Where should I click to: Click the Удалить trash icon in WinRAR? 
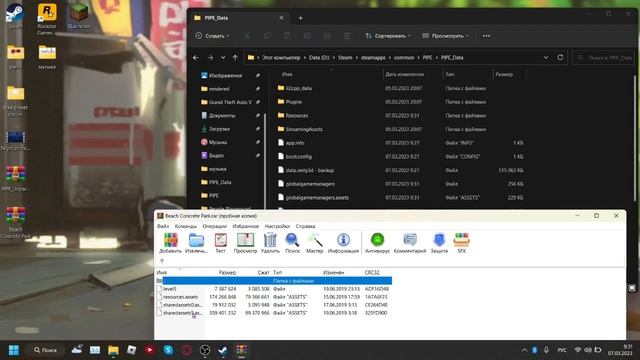click(x=270, y=243)
